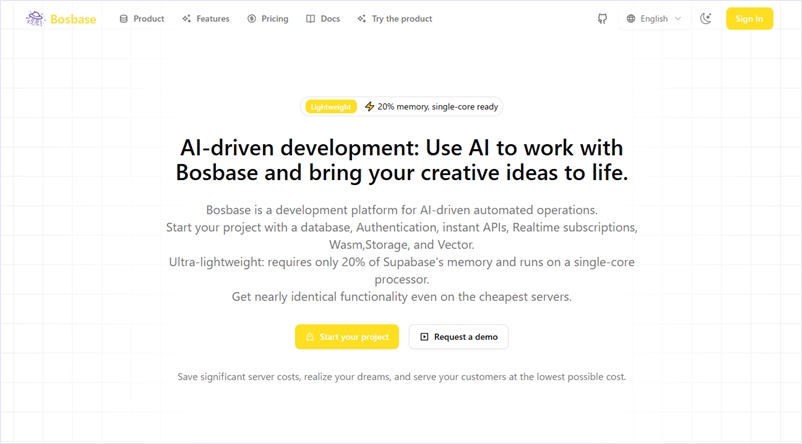Click the database icon beside Product

[x=123, y=19]
